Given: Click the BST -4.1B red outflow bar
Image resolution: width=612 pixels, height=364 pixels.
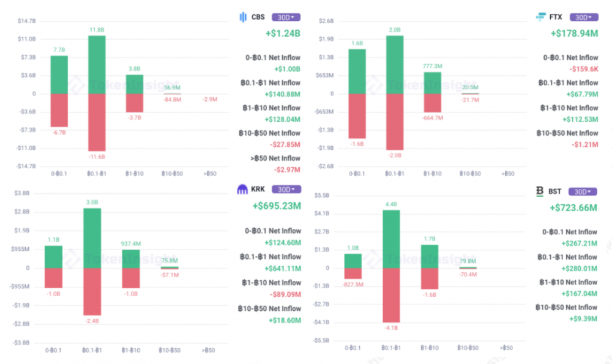Looking at the screenshot, I should tap(391, 295).
